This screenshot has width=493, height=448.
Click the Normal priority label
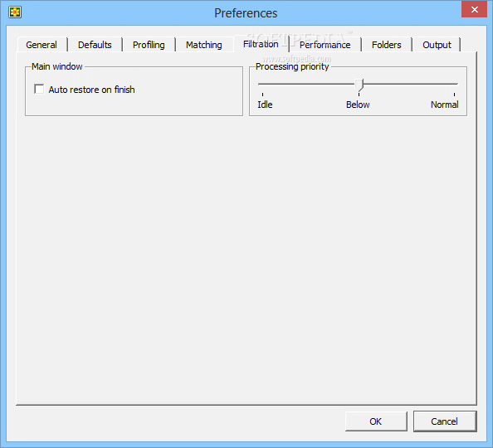click(x=444, y=105)
